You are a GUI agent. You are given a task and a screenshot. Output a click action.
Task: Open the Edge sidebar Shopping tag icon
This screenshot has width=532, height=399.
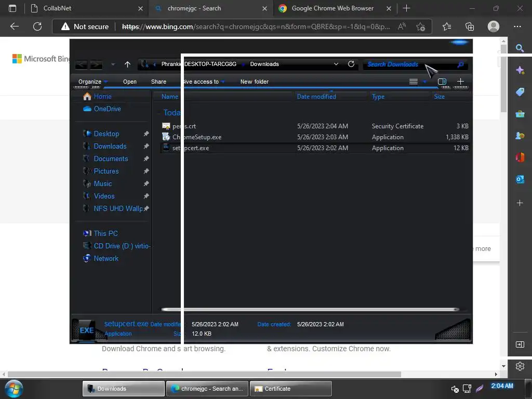pyautogui.click(x=520, y=92)
